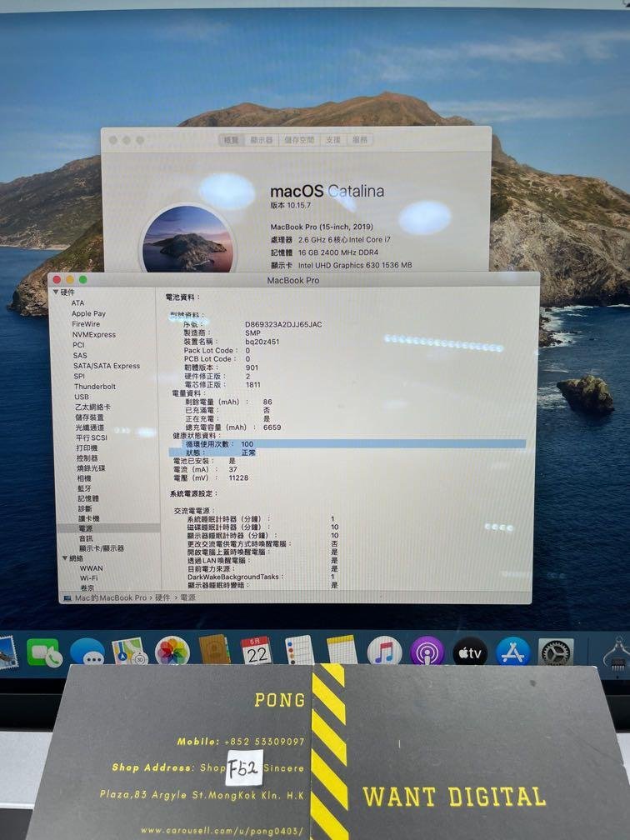
Task: Select NVMExpress in the sidebar
Action: coord(93,334)
